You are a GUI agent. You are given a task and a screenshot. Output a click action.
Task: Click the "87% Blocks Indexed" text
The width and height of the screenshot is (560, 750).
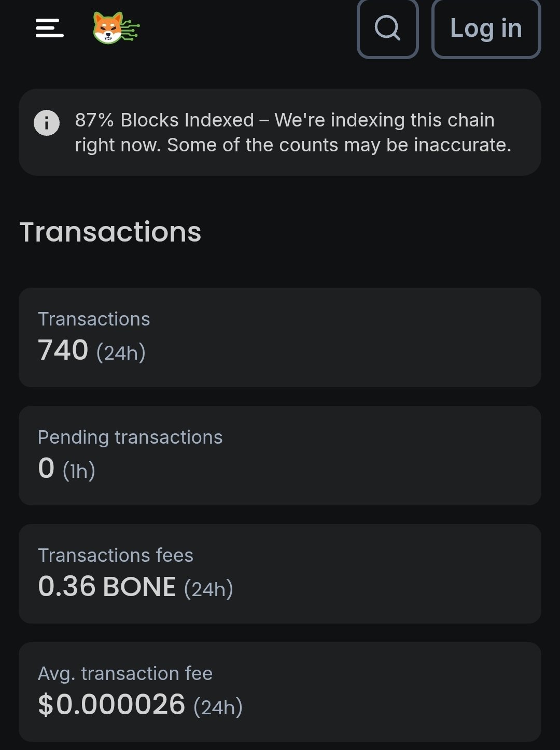pyautogui.click(x=164, y=120)
